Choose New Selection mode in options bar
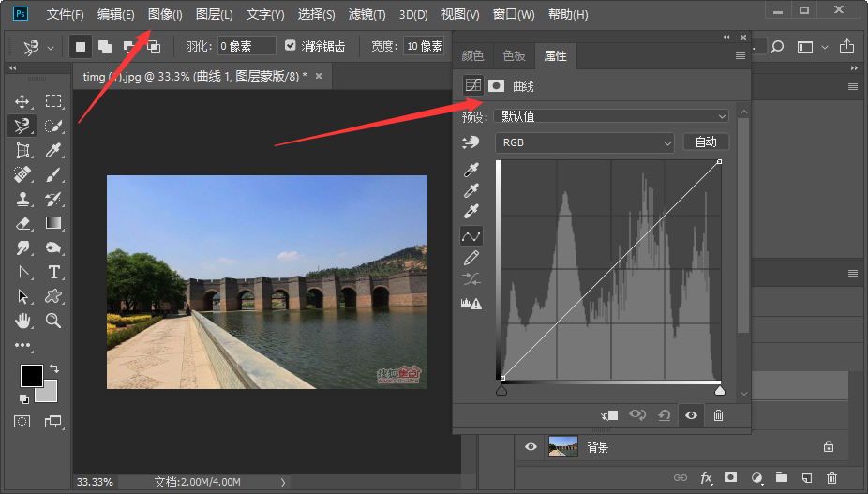Image resolution: width=868 pixels, height=494 pixels. click(x=81, y=47)
